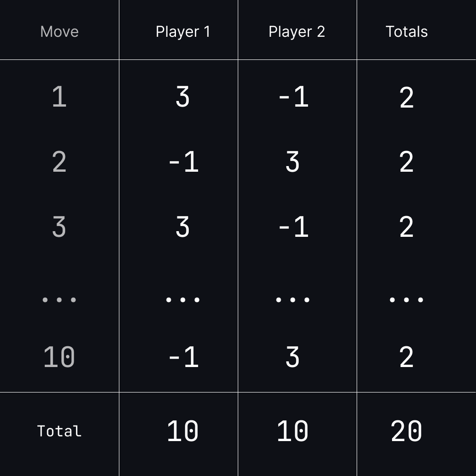Image resolution: width=476 pixels, height=476 pixels.
Task: Select Player 2's score of 3 for move 2
Action: [292, 162]
